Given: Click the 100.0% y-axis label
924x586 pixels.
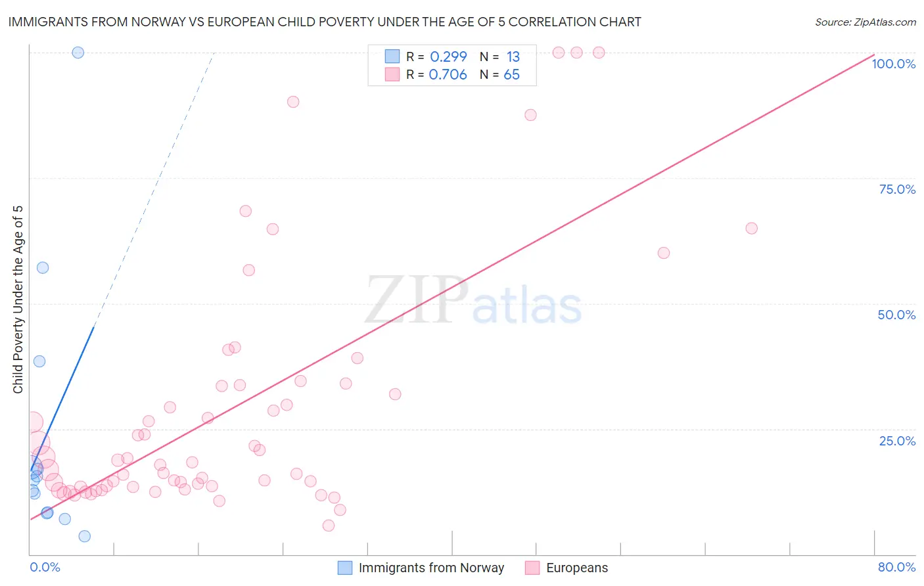Looking at the screenshot, I should pos(894,64).
